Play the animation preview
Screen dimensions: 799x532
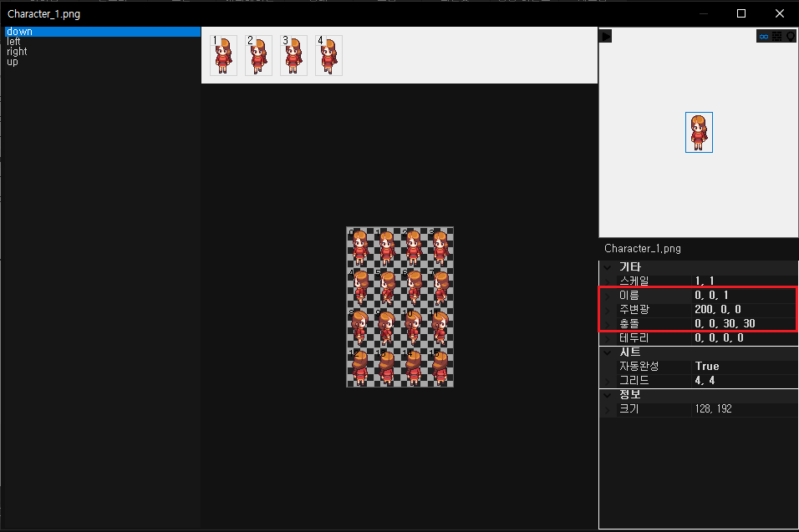[607, 36]
